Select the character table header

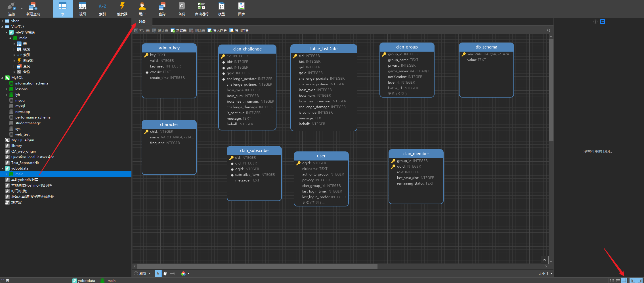[169, 124]
